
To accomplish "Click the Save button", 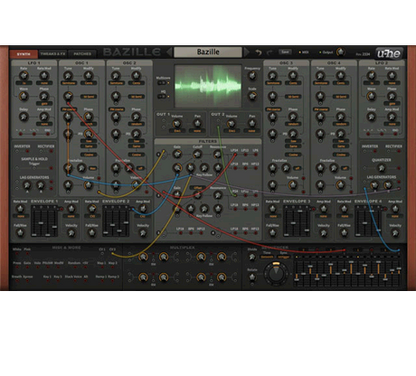I will point(285,52).
